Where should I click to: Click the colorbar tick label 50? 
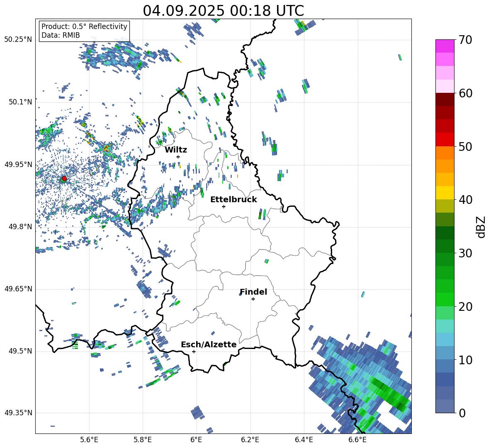[465, 147]
